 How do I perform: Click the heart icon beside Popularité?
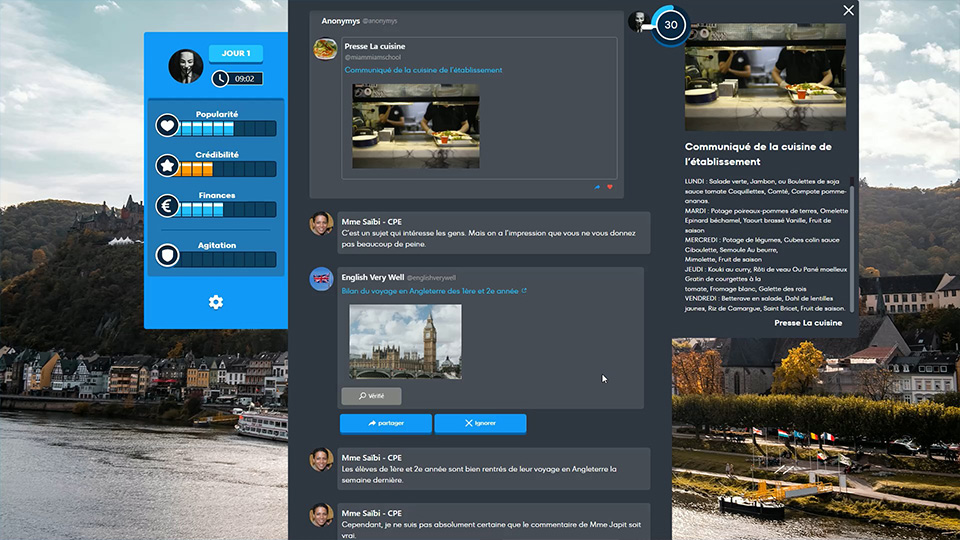tap(167, 127)
